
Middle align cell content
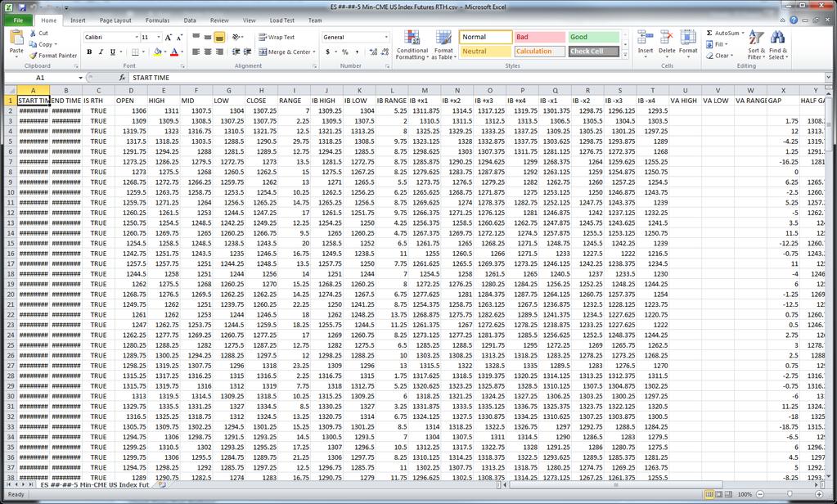208,38
